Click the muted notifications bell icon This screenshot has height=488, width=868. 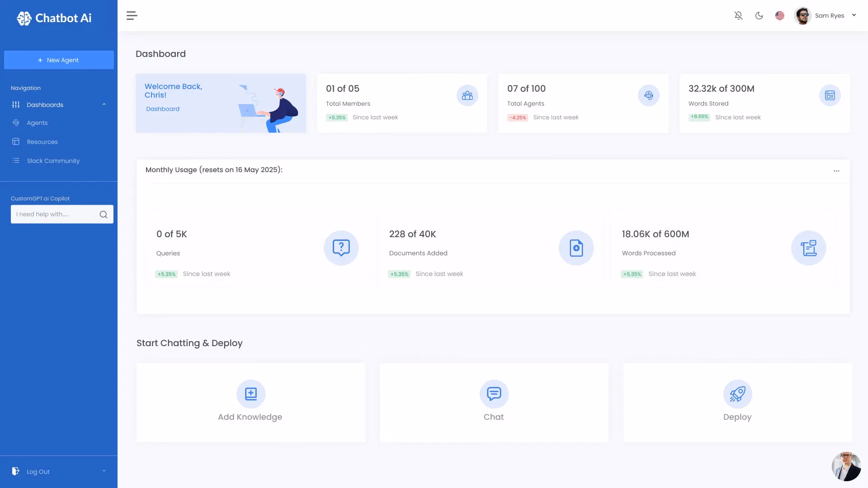738,16
